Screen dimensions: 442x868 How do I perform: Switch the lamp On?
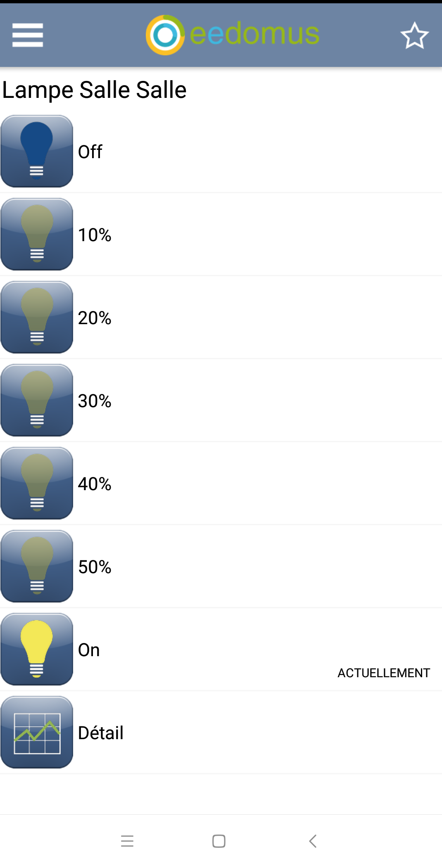pyautogui.click(x=221, y=649)
